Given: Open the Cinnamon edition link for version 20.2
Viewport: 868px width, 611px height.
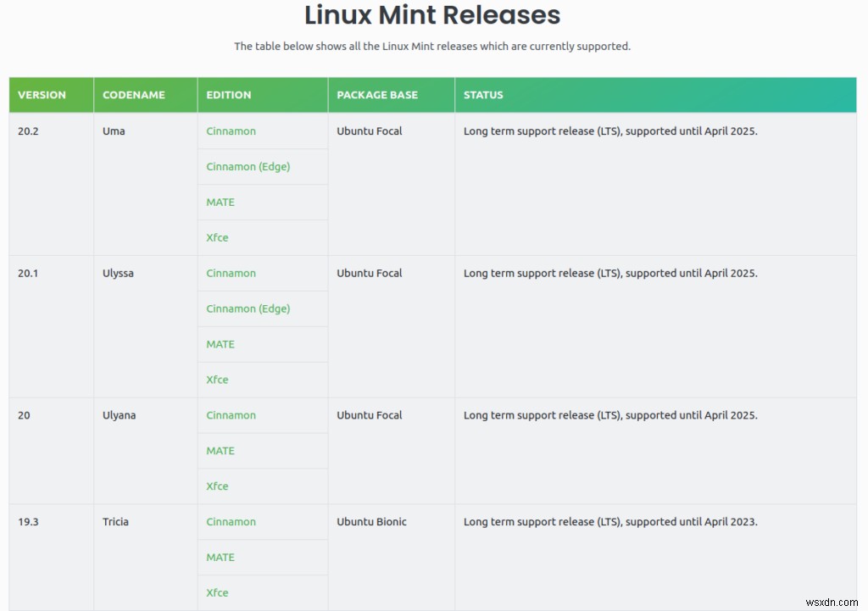Looking at the screenshot, I should click(x=231, y=131).
